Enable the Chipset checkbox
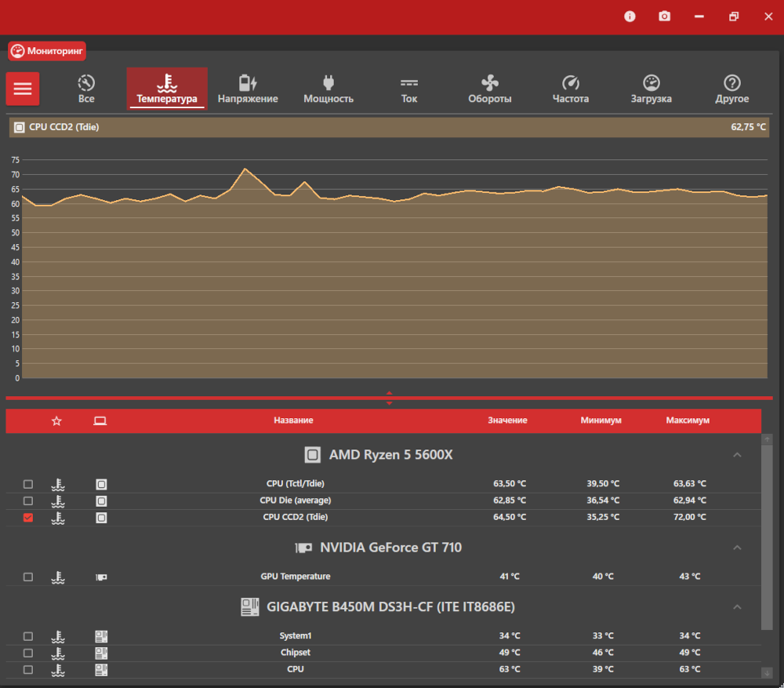 click(28, 653)
